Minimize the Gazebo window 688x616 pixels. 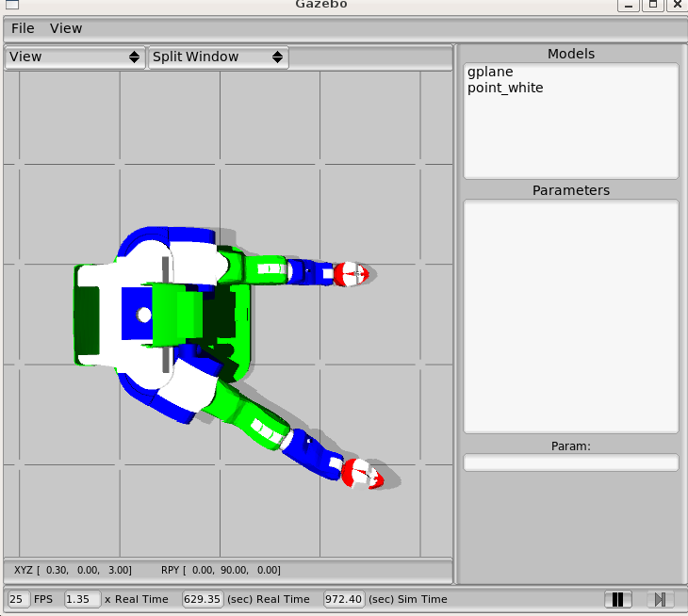coord(627,5)
